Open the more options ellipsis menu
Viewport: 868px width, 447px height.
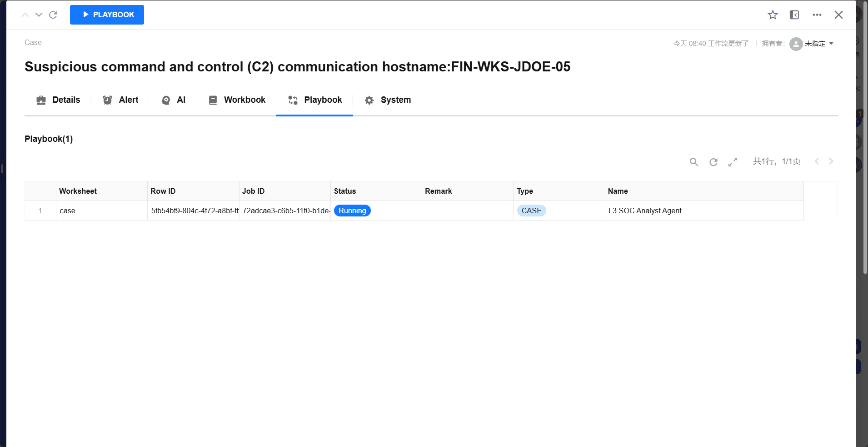817,15
